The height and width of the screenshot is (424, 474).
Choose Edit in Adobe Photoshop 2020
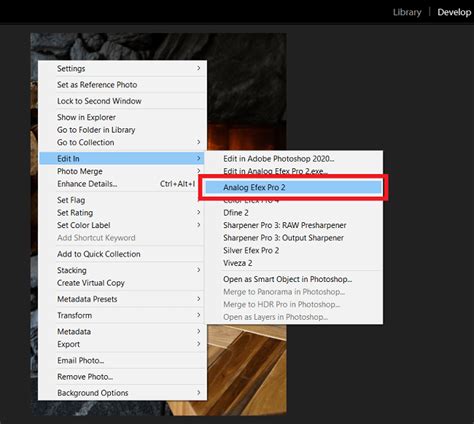click(x=294, y=159)
